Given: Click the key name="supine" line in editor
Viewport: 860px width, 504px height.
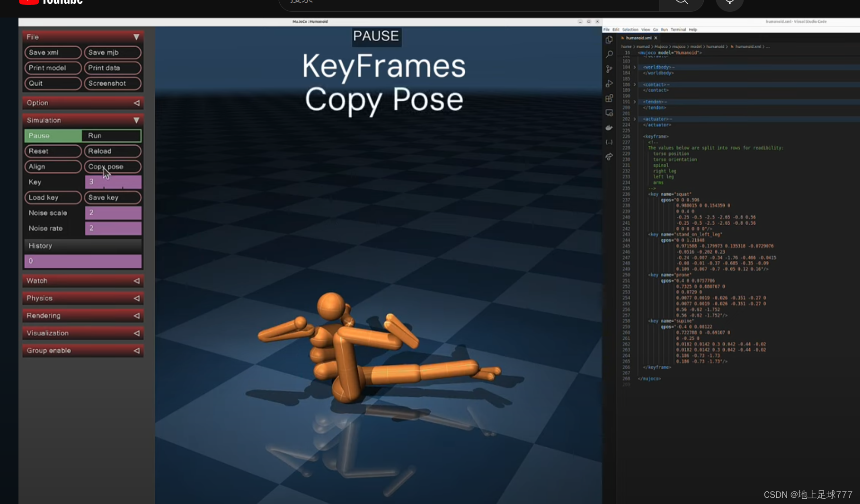Looking at the screenshot, I should coord(671,321).
